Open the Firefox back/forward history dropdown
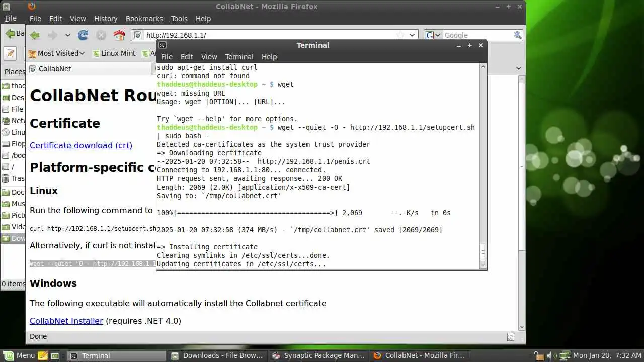Image resolution: width=644 pixels, height=362 pixels. pos(68,35)
